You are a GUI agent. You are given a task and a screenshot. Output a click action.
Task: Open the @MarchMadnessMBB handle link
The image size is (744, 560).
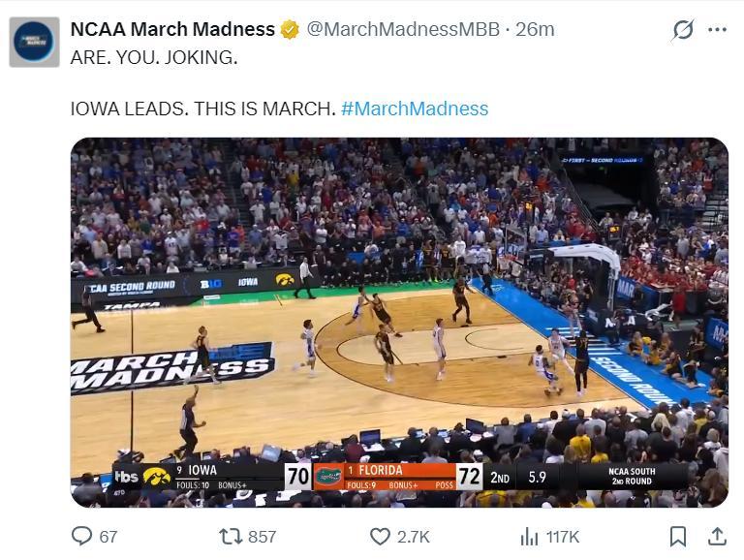pos(404,29)
